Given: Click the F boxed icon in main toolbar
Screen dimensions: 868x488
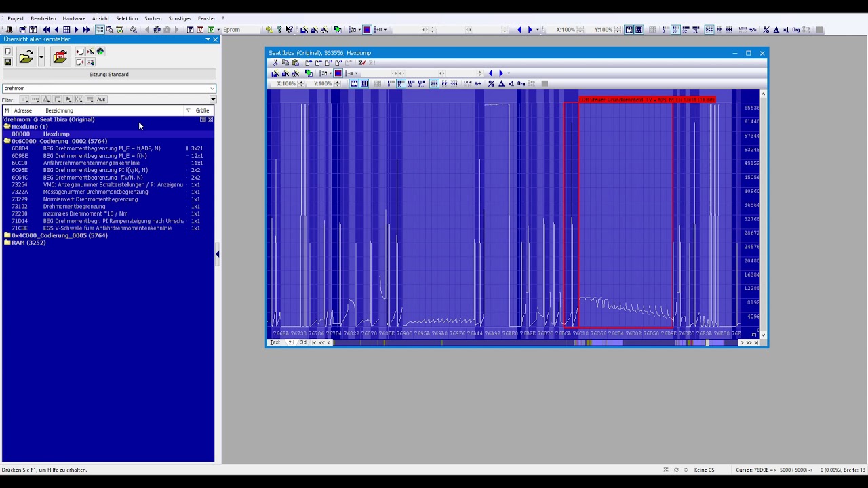Looking at the screenshot, I should coord(191,30).
